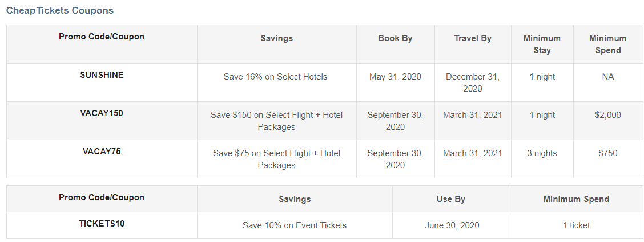Click the Save $75 Flight + Hotel cell
This screenshot has height=242, width=644.
(x=277, y=159)
